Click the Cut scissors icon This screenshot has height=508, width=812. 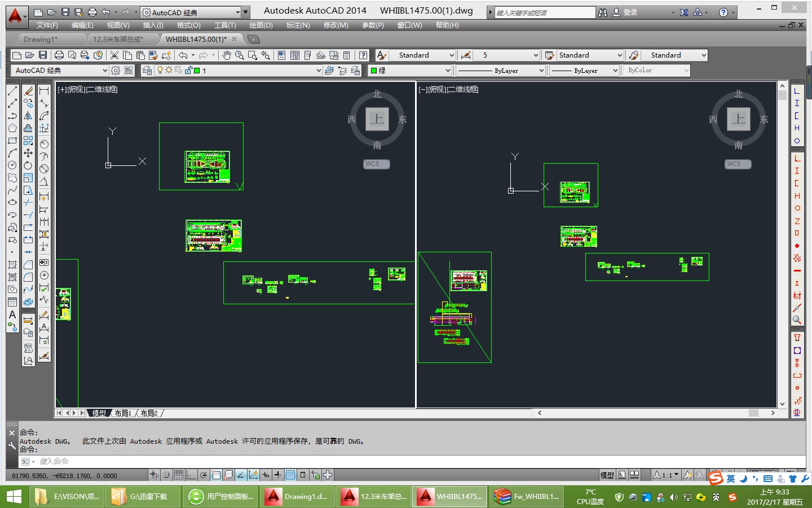tap(114, 55)
